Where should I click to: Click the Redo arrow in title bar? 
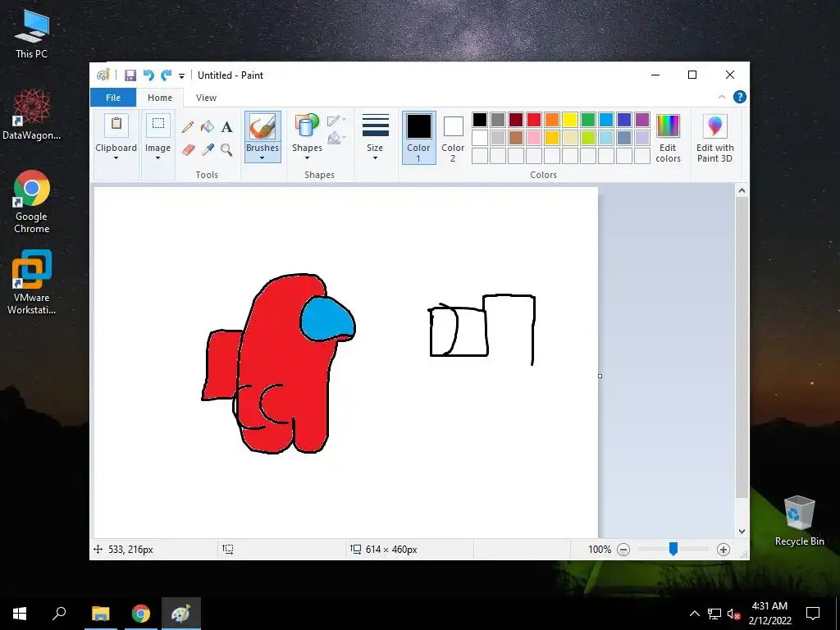click(x=166, y=75)
